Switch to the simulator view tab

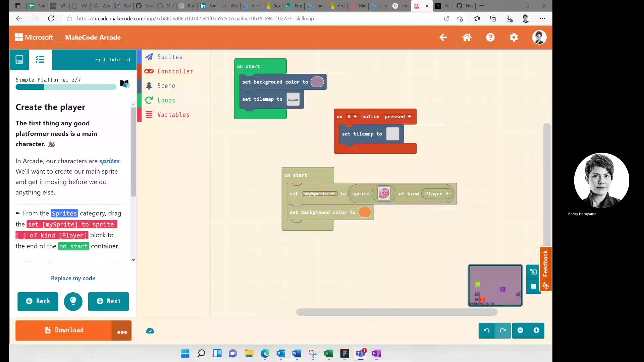tap(19, 60)
